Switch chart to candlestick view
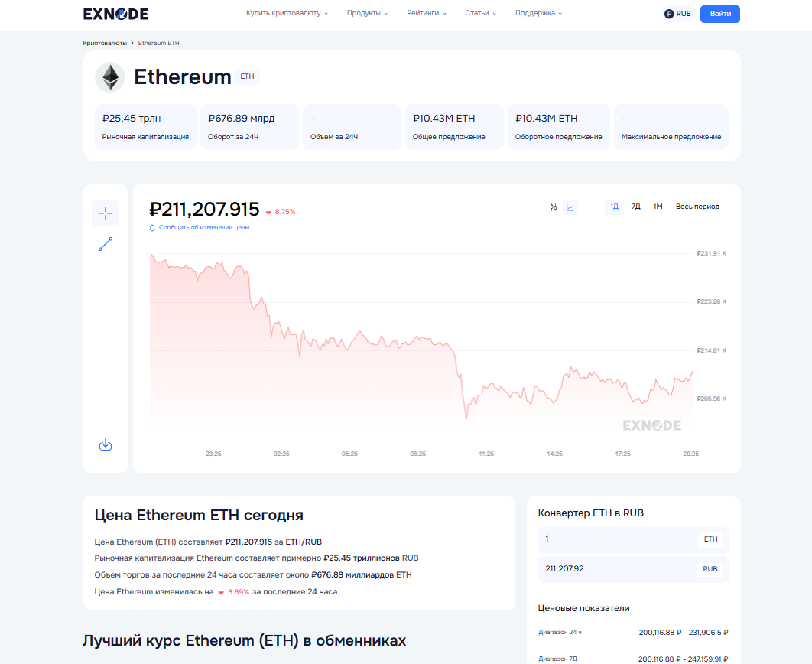The width and height of the screenshot is (812, 664). coord(553,207)
